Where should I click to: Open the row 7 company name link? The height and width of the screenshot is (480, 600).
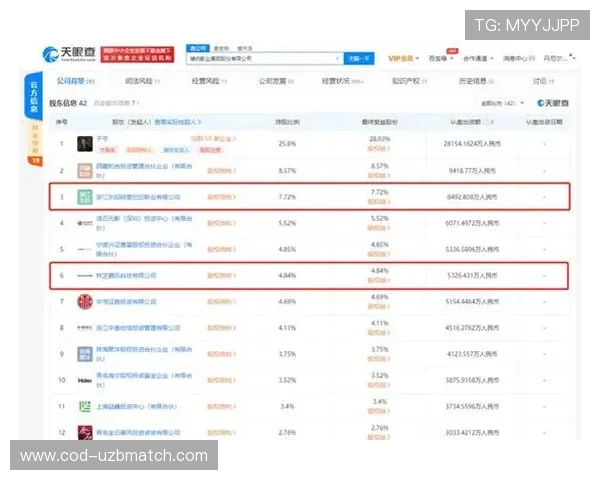click(x=126, y=302)
